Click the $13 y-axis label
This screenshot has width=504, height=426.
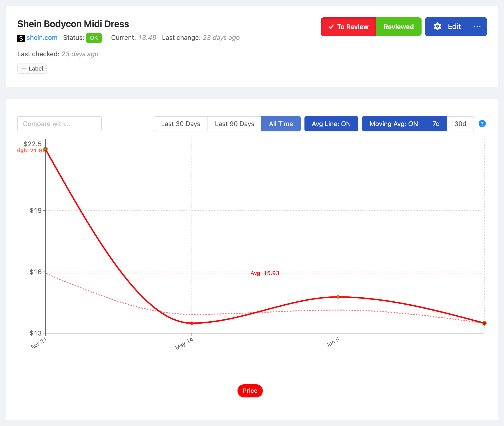tap(36, 333)
